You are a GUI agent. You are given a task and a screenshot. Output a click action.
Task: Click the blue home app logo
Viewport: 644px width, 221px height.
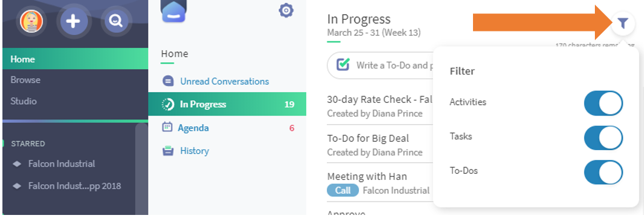174,11
